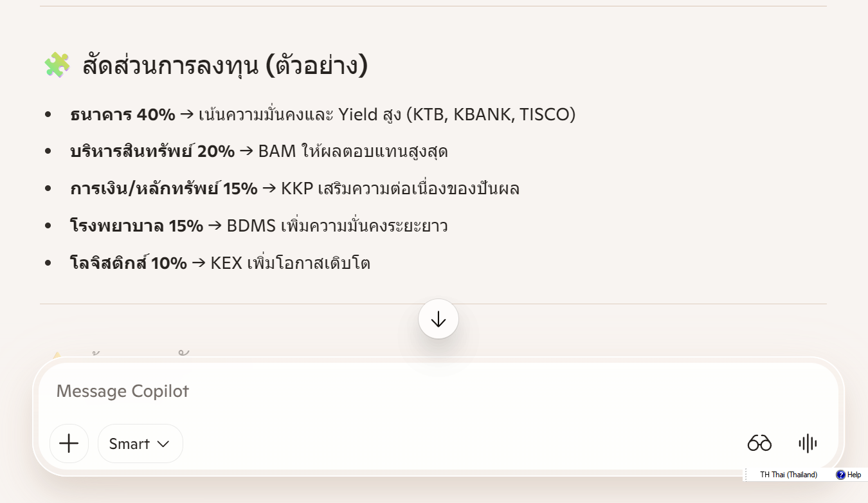868x503 pixels.
Task: Click the scroll-to-bottom down arrow button
Action: tap(439, 319)
